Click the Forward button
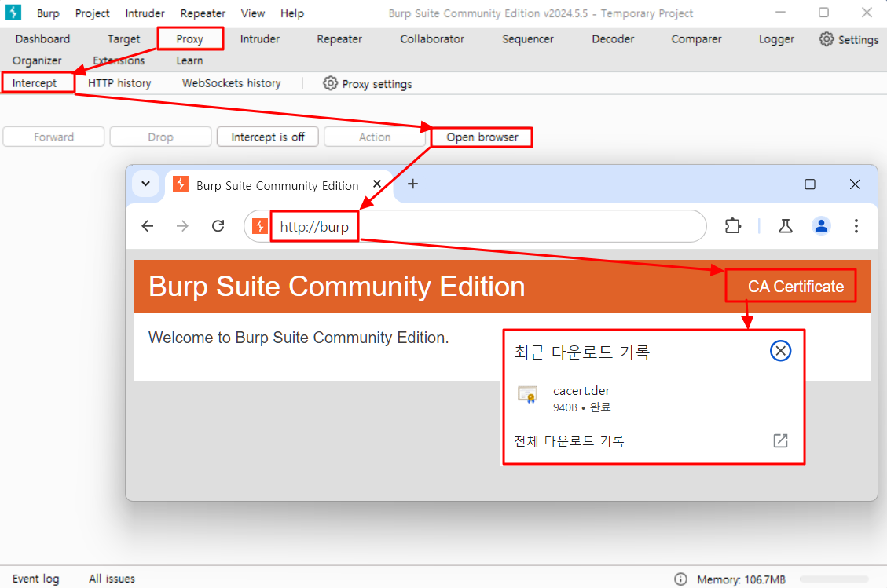This screenshot has width=887, height=588. point(53,137)
